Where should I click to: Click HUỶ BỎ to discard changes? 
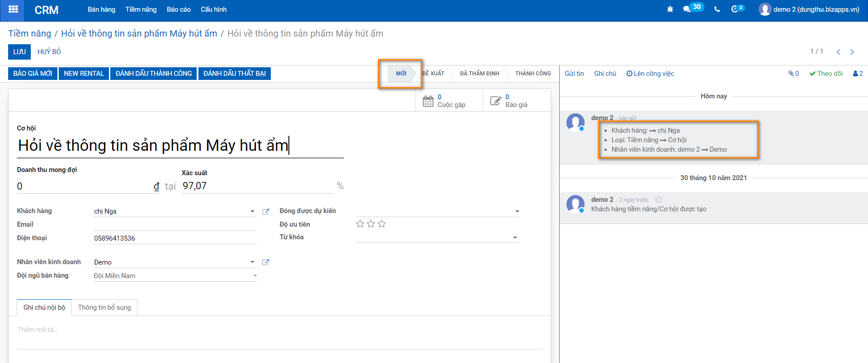pyautogui.click(x=49, y=52)
